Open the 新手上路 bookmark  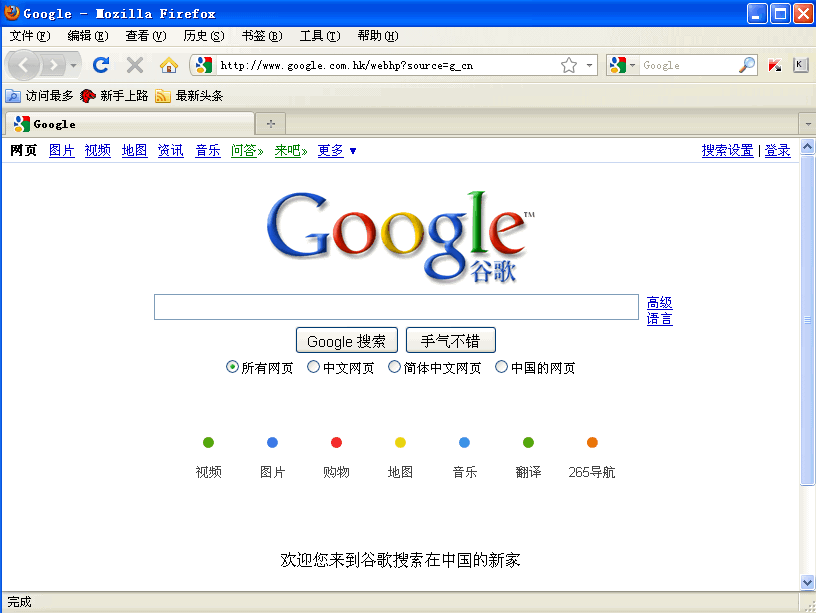click(114, 96)
